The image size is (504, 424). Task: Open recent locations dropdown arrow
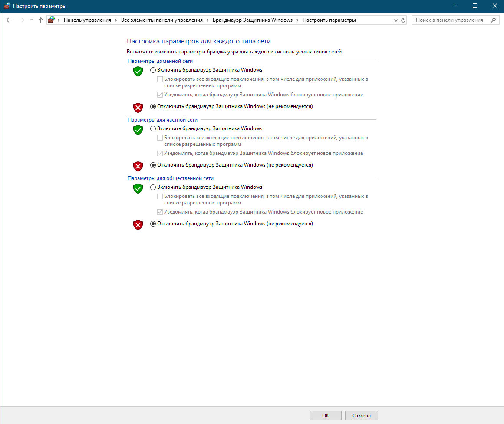pyautogui.click(x=32, y=20)
